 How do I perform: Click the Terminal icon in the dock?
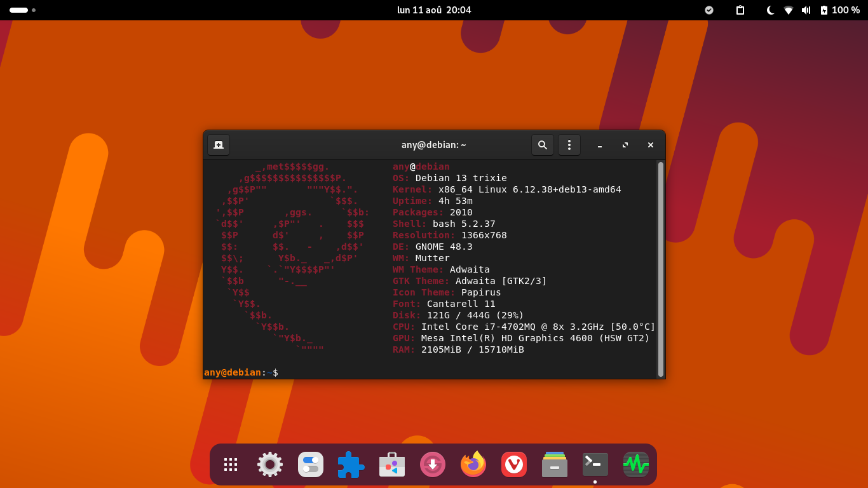coord(595,464)
